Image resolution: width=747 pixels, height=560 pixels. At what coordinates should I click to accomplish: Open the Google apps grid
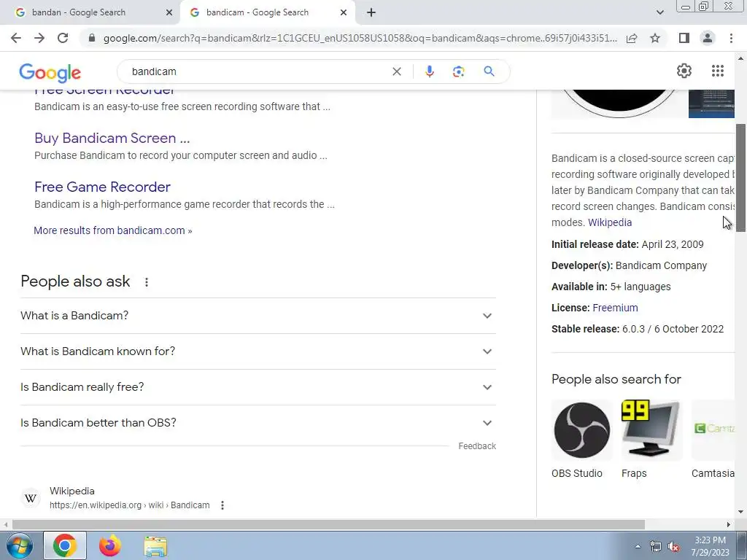point(718,71)
